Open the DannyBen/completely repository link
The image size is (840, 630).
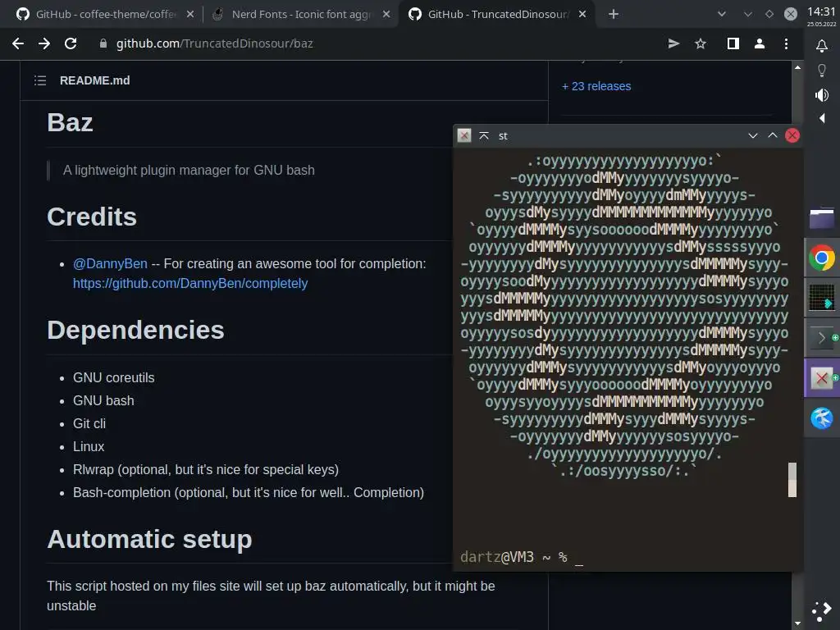[190, 283]
